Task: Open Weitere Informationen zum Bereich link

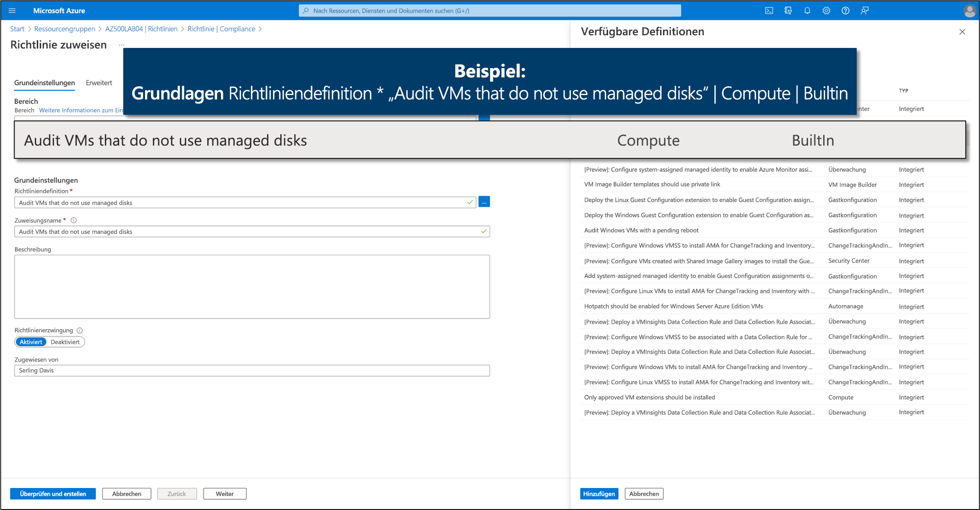Action: [81, 110]
